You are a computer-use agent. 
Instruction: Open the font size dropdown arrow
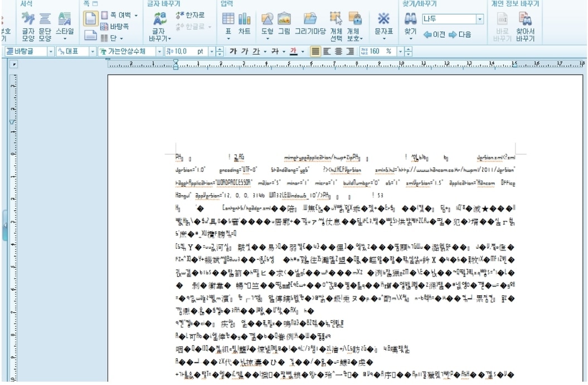tap(212, 51)
